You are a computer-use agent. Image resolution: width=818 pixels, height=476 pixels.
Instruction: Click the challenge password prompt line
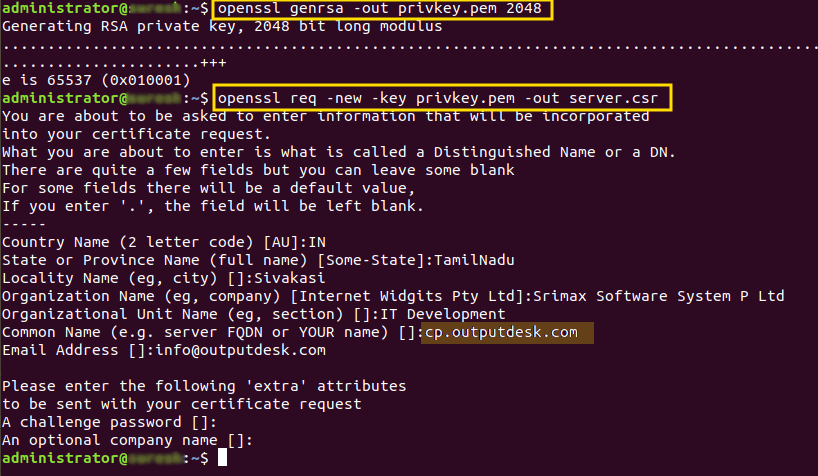tap(109, 422)
